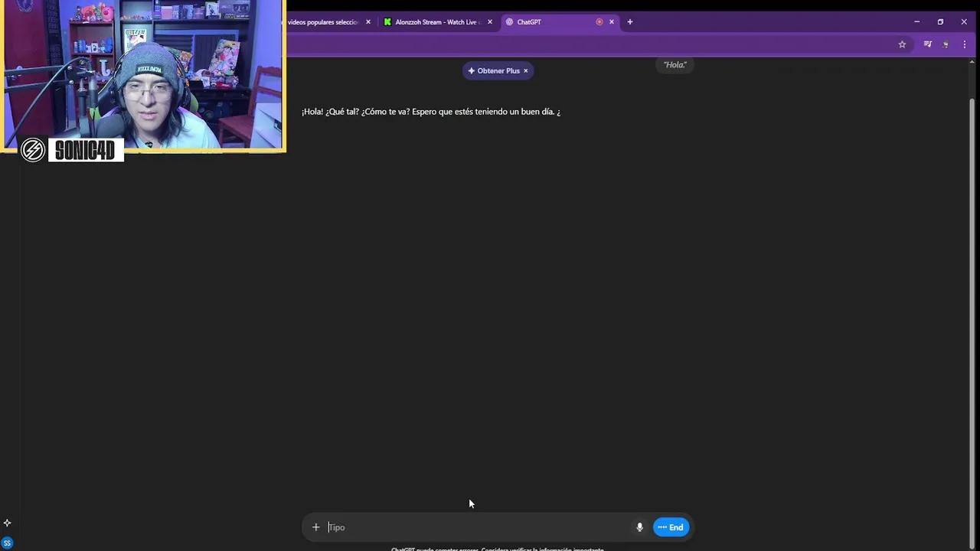Open the SS account avatar

pyautogui.click(x=7, y=543)
